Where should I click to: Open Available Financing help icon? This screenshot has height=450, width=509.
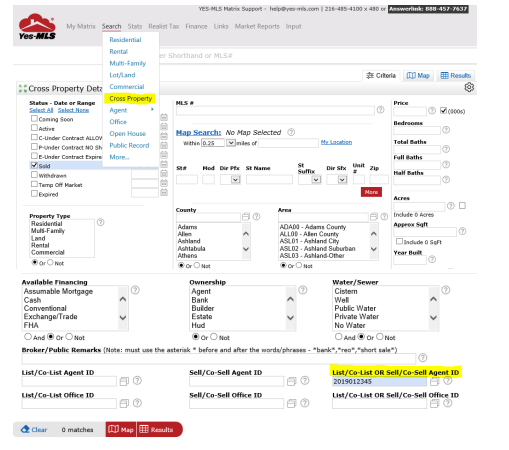point(135,290)
